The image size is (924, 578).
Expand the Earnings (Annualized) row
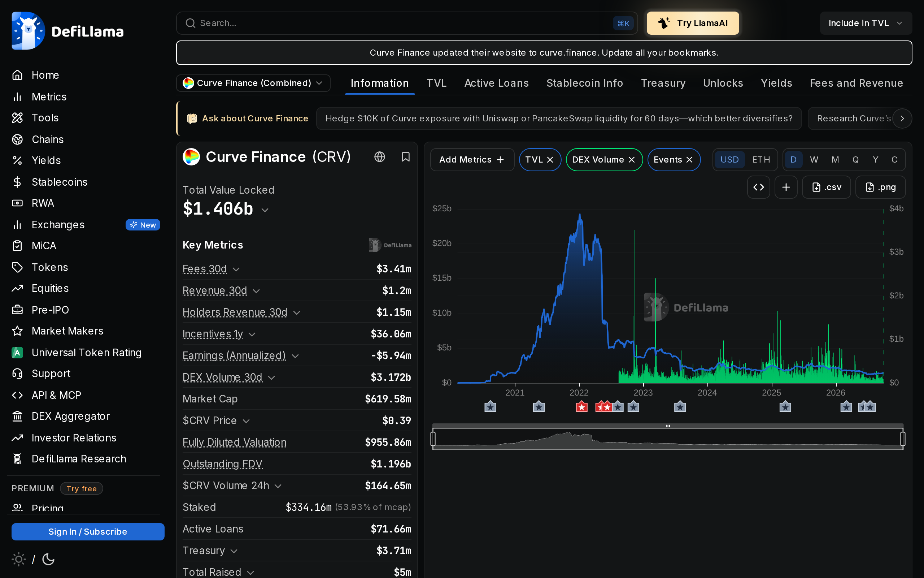[295, 356]
